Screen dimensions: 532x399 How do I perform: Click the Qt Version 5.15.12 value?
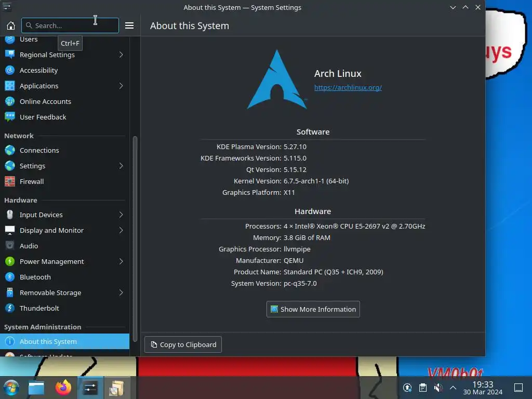pos(295,170)
